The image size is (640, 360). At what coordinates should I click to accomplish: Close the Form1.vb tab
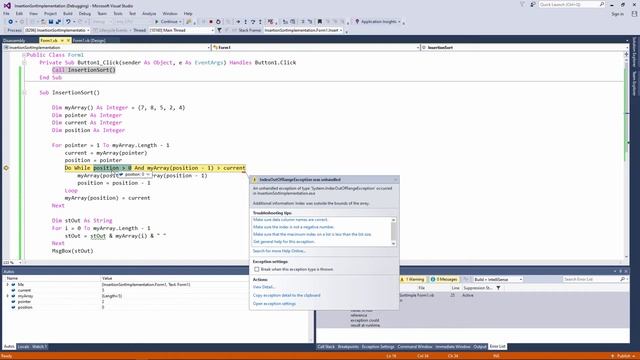(x=68, y=40)
